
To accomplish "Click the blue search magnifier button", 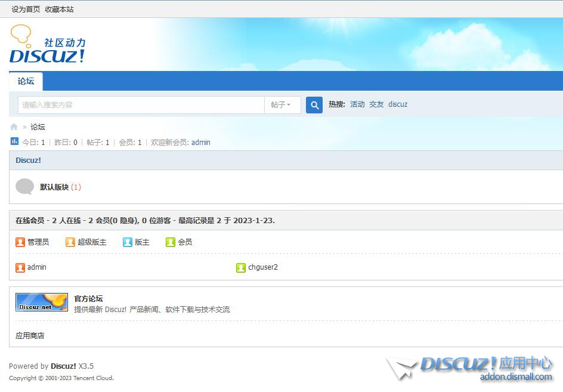I will coord(314,105).
